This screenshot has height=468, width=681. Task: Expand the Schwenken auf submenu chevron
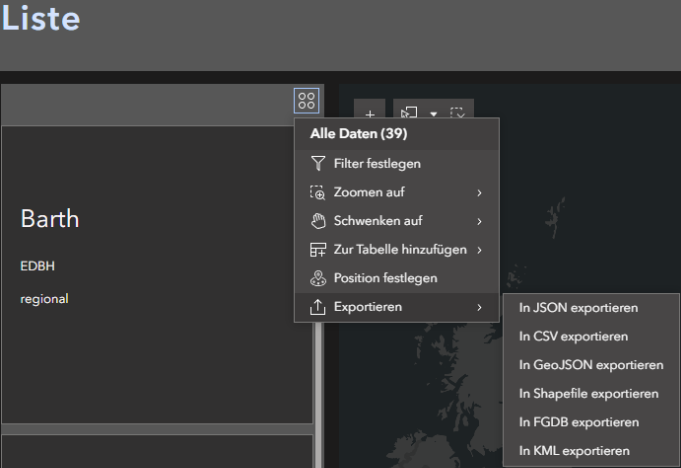pos(479,221)
